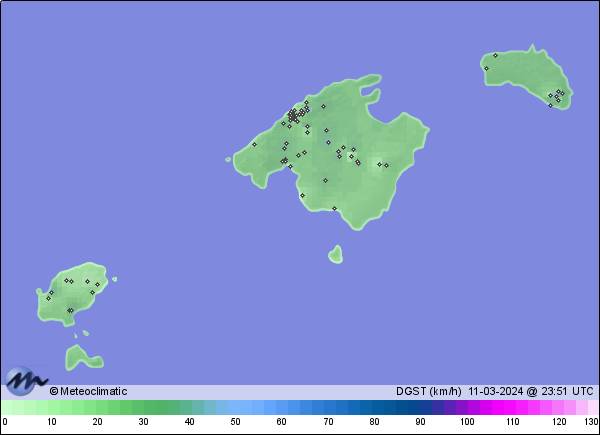Click the scale label 130

[591, 422]
